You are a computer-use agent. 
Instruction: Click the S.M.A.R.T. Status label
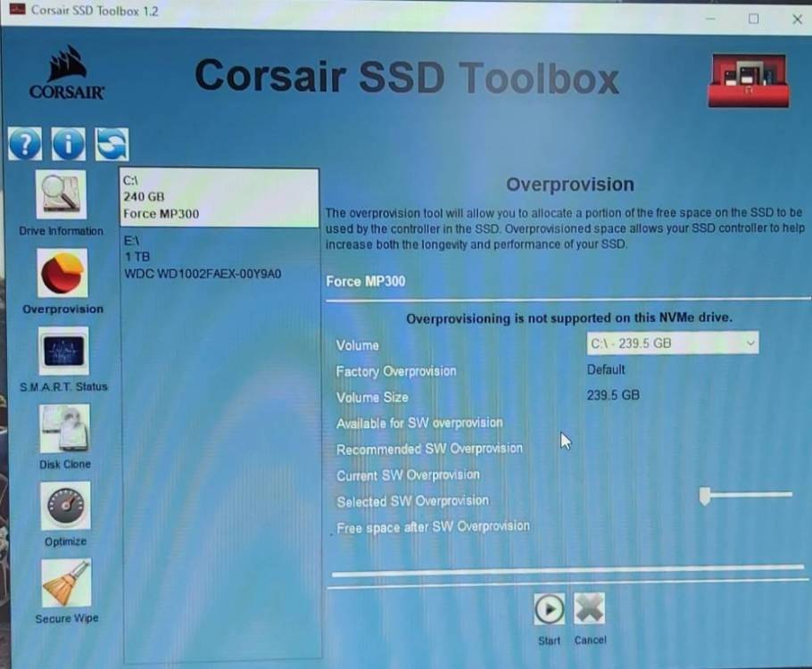click(x=63, y=387)
